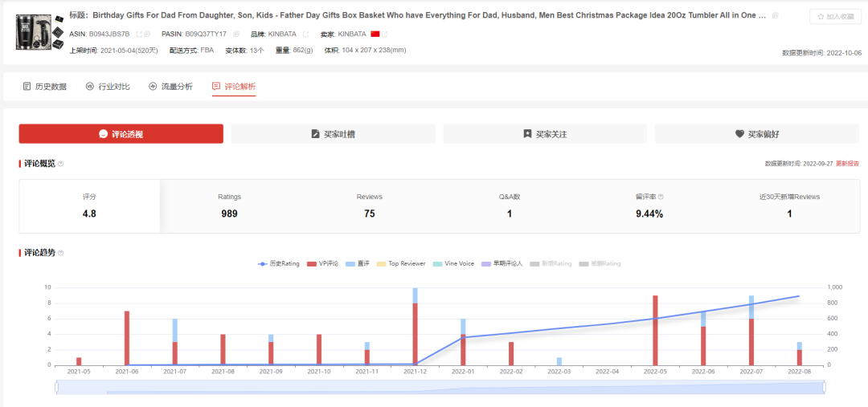
Task: Open the 买家偏好 section
Action: click(x=757, y=134)
